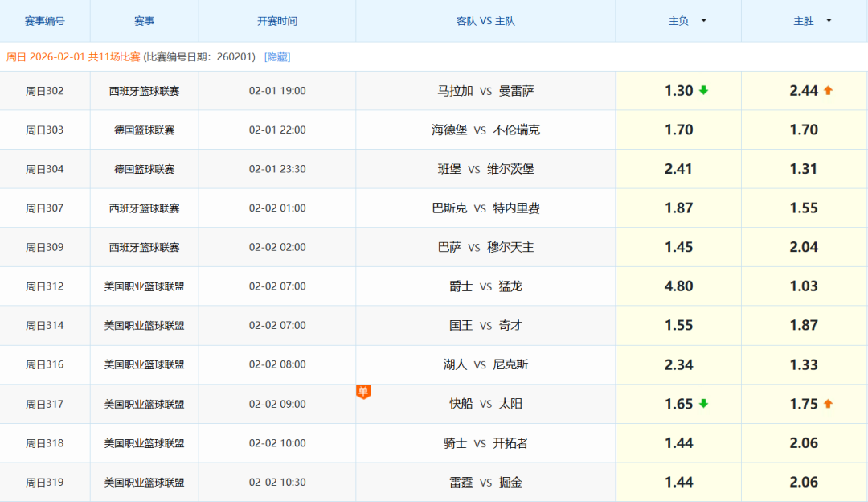The width and height of the screenshot is (868, 502).
Task: Click match number 周日309
Action: click(x=45, y=247)
